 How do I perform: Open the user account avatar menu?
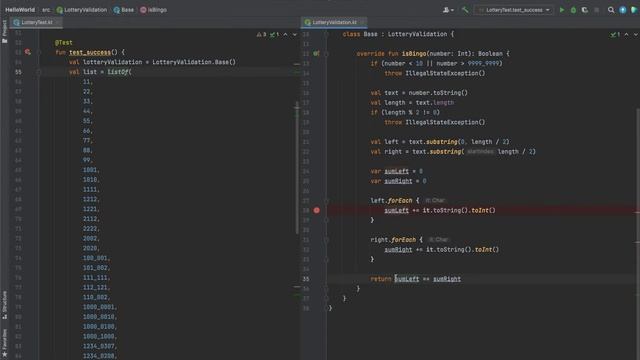pos(448,10)
